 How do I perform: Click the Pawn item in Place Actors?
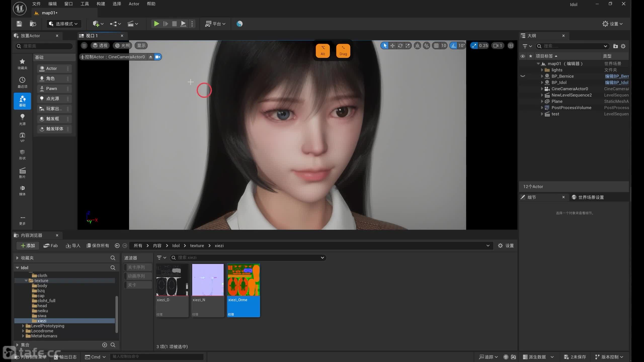pyautogui.click(x=54, y=88)
